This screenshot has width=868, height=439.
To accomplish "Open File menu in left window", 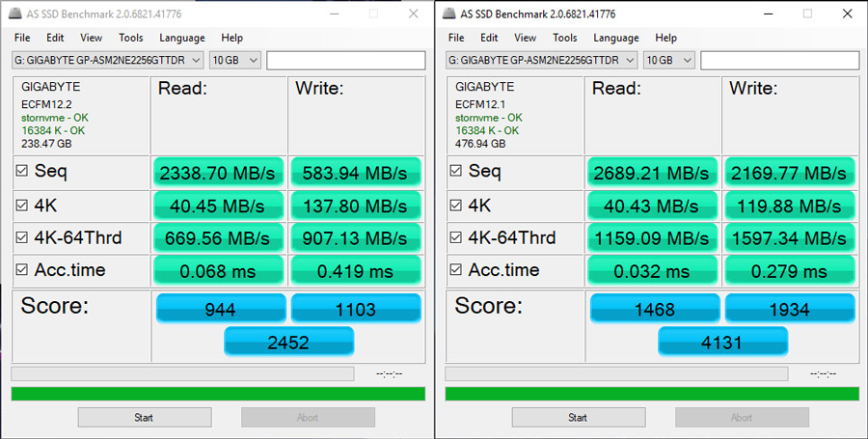I will click(x=22, y=38).
